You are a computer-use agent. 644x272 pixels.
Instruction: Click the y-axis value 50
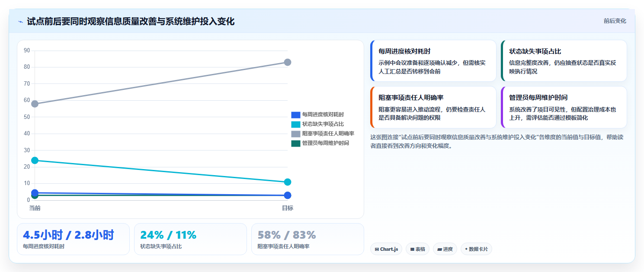(x=27, y=117)
